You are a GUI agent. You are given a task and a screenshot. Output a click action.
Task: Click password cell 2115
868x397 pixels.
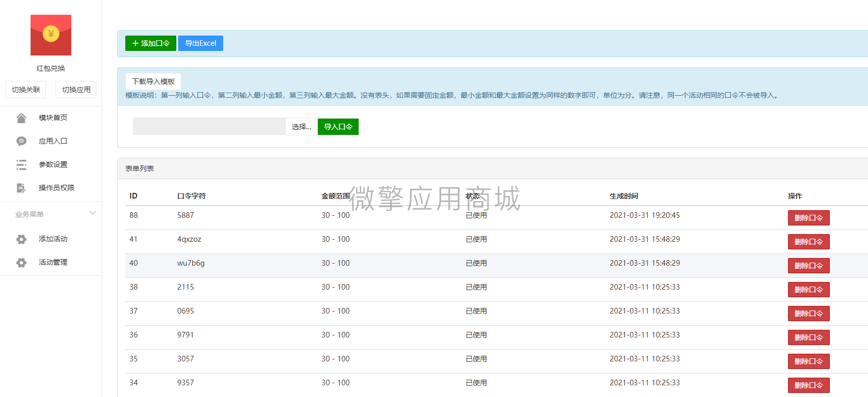click(185, 287)
